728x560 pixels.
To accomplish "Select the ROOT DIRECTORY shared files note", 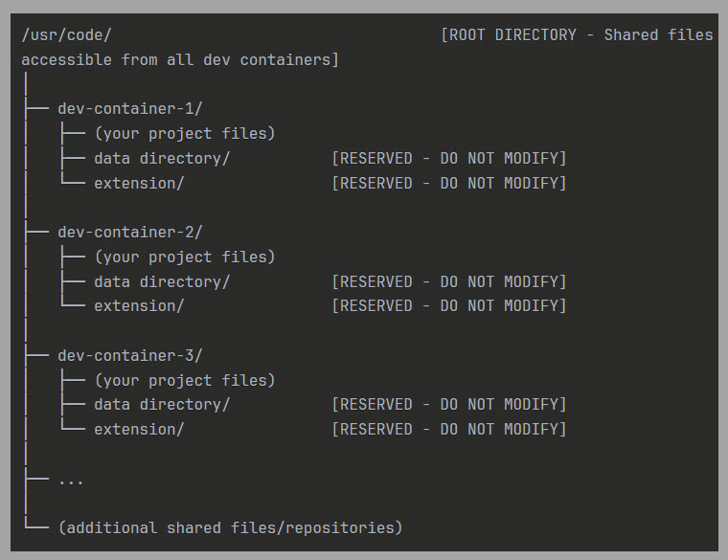I will pyautogui.click(x=576, y=35).
